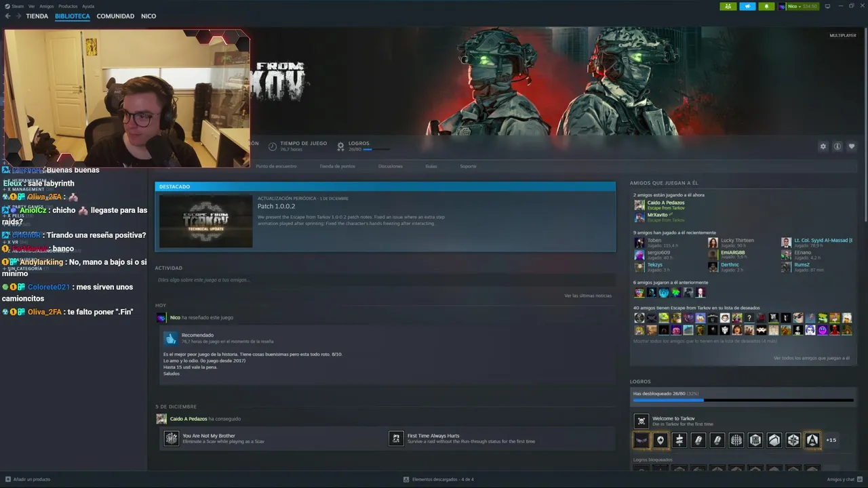Open game information icon
This screenshot has height=488, width=868.
(x=837, y=146)
